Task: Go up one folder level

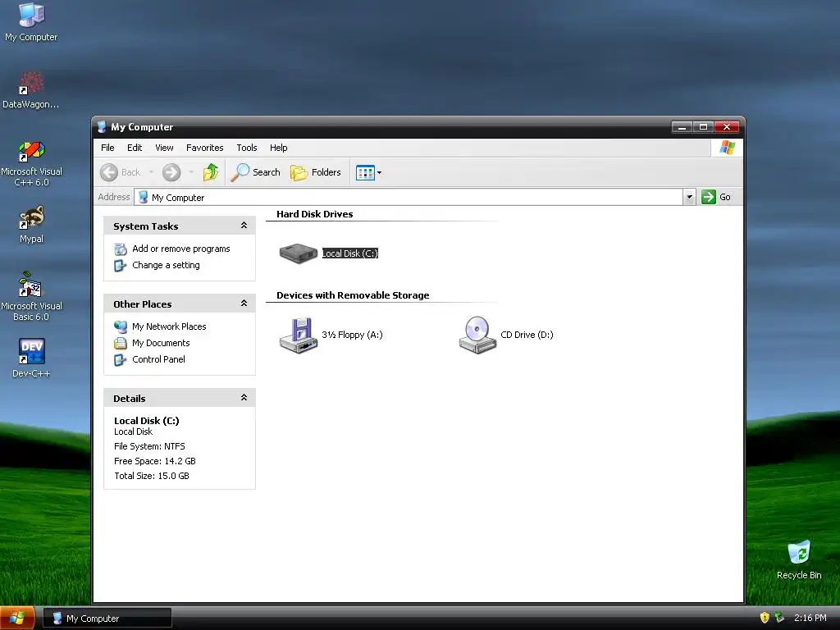Action: (x=211, y=172)
